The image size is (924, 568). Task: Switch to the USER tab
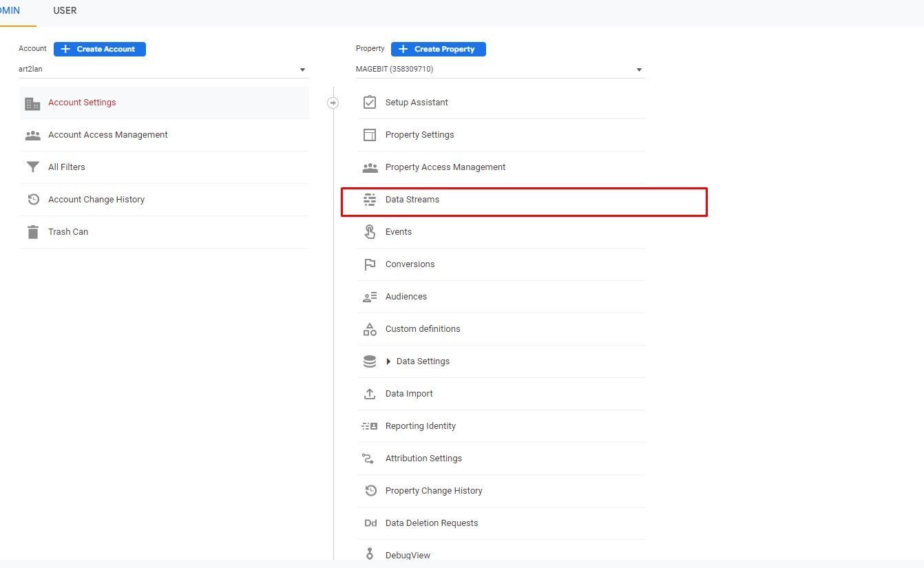[65, 11]
